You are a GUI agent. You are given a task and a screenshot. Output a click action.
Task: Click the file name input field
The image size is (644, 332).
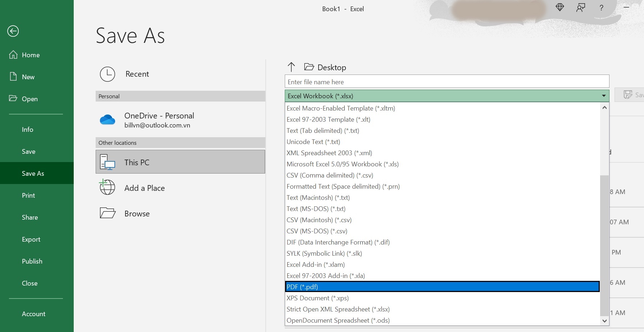447,81
